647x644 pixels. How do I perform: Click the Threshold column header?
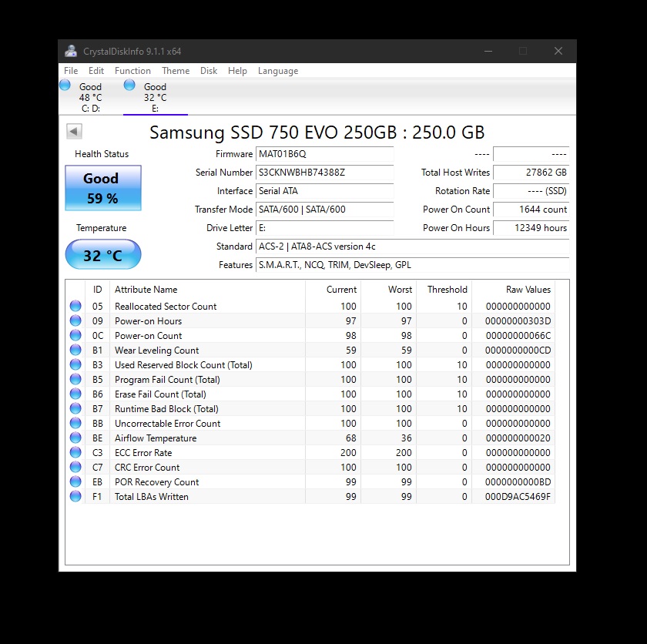click(444, 290)
